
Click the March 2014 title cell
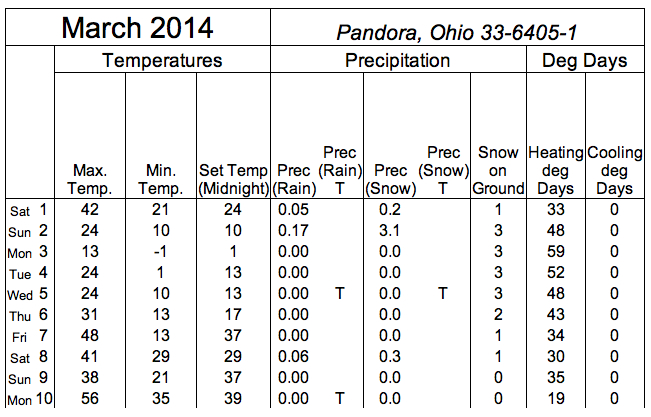pyautogui.click(x=137, y=28)
